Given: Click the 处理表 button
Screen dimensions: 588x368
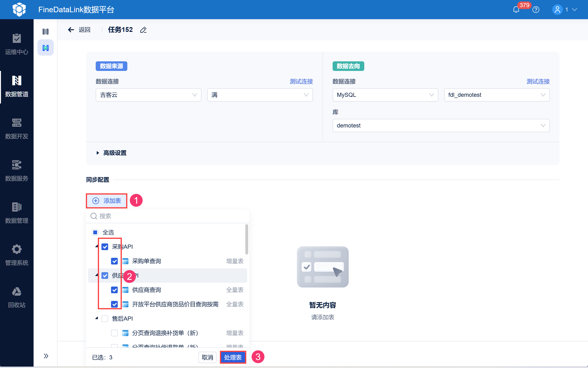Looking at the screenshot, I should click(x=233, y=357).
